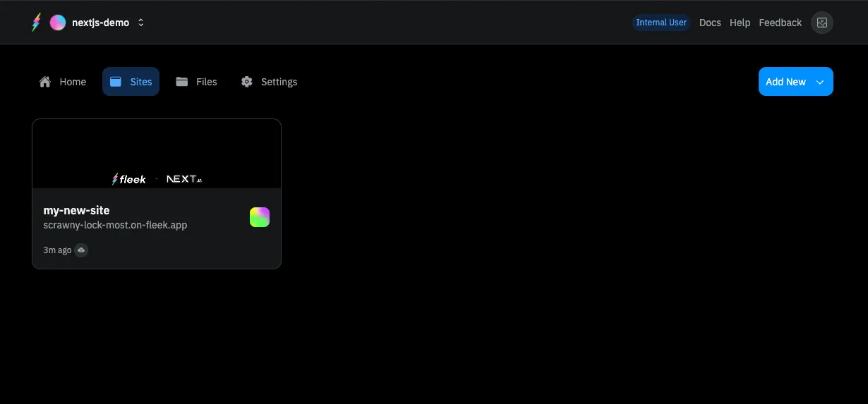
Task: Click the nextjs-demo gradient project avatar
Action: pyautogui.click(x=58, y=23)
